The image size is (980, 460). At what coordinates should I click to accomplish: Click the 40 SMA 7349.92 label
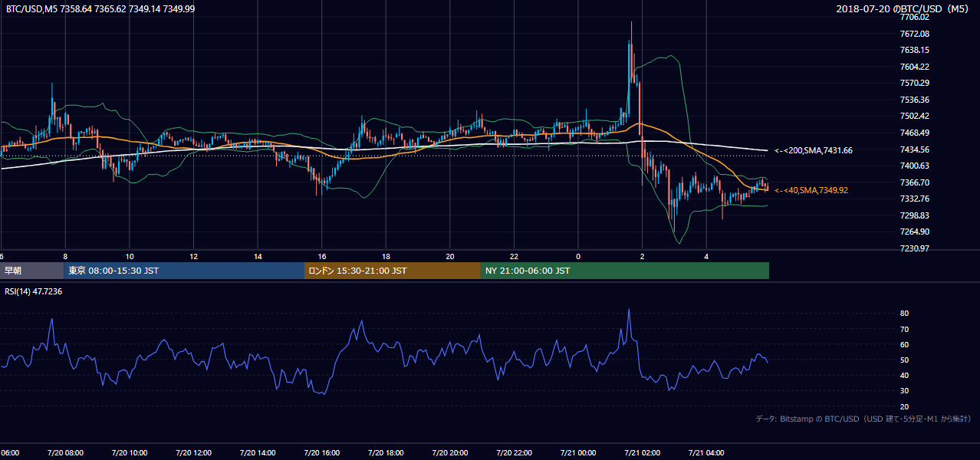click(811, 190)
